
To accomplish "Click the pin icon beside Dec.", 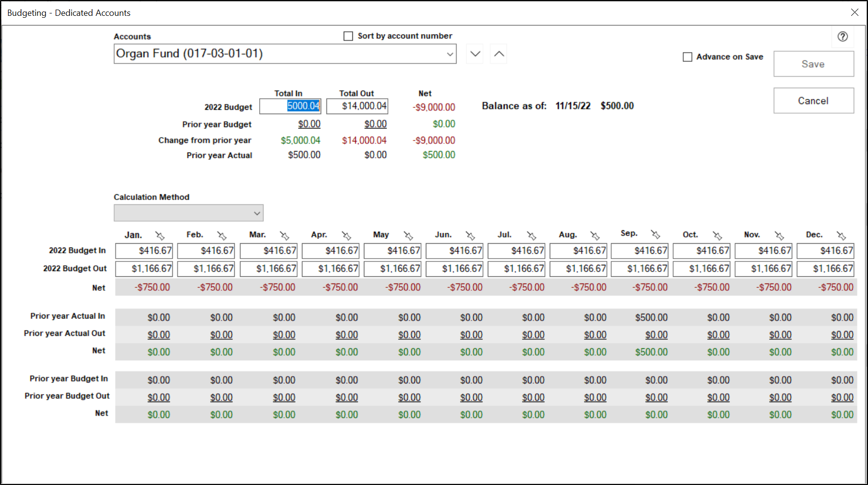I will tap(841, 236).
